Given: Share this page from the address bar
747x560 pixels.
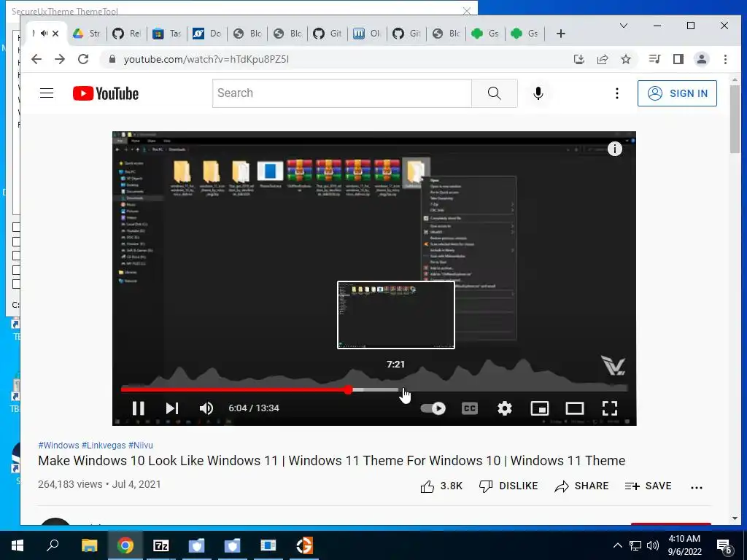Looking at the screenshot, I should coord(603,59).
